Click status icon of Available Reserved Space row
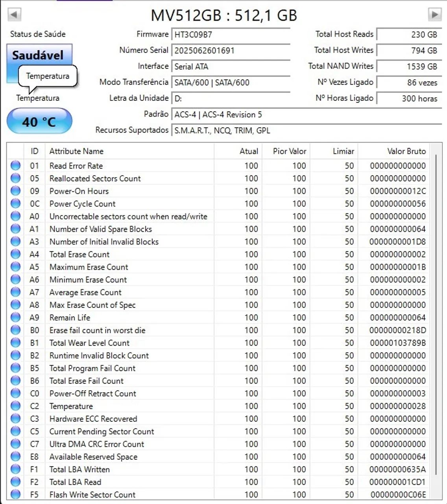447x504 pixels. click(x=15, y=456)
